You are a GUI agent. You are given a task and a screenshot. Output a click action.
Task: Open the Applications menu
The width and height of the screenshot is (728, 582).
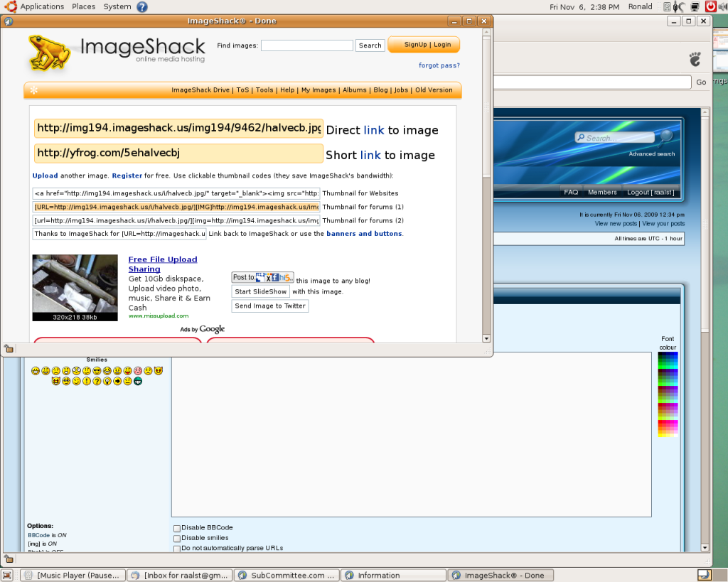pyautogui.click(x=42, y=6)
